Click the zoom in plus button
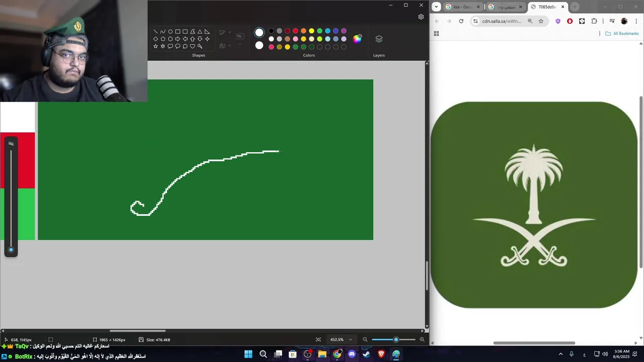This screenshot has height=362, width=644. tap(422, 339)
